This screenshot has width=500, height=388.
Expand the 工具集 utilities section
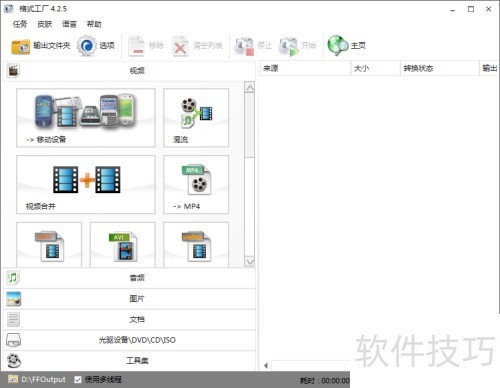[129, 360]
